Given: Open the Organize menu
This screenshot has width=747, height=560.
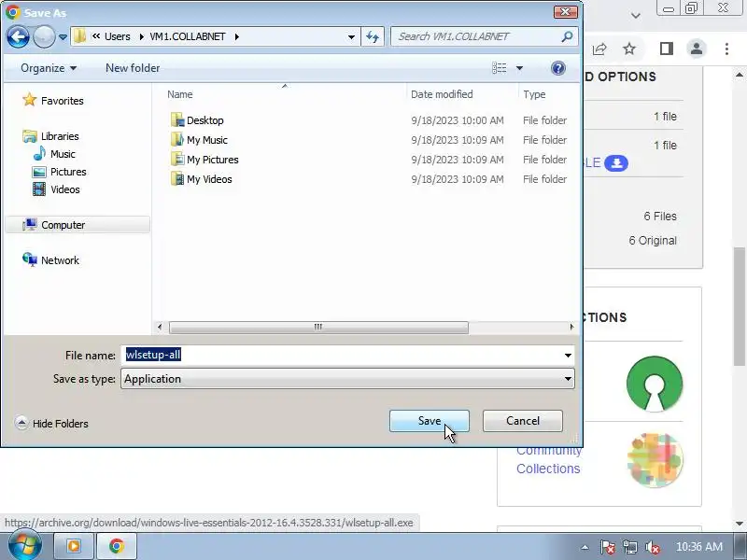Looking at the screenshot, I should coord(49,68).
